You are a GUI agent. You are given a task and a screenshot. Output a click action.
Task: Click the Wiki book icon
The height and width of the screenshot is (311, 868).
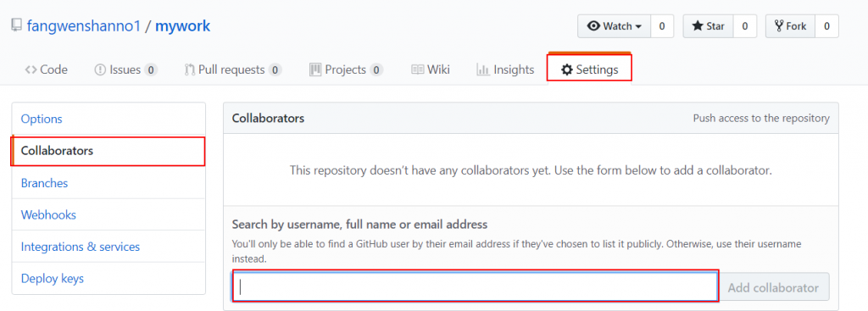(x=417, y=69)
